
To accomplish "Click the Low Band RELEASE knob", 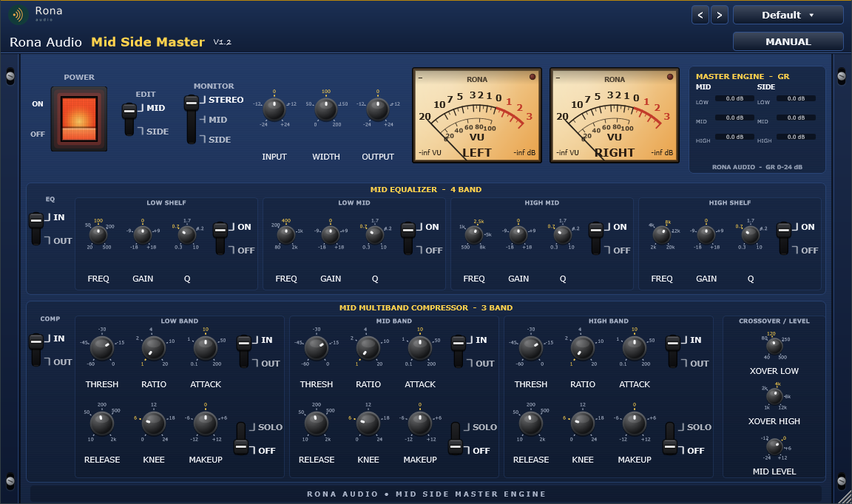I will click(101, 423).
